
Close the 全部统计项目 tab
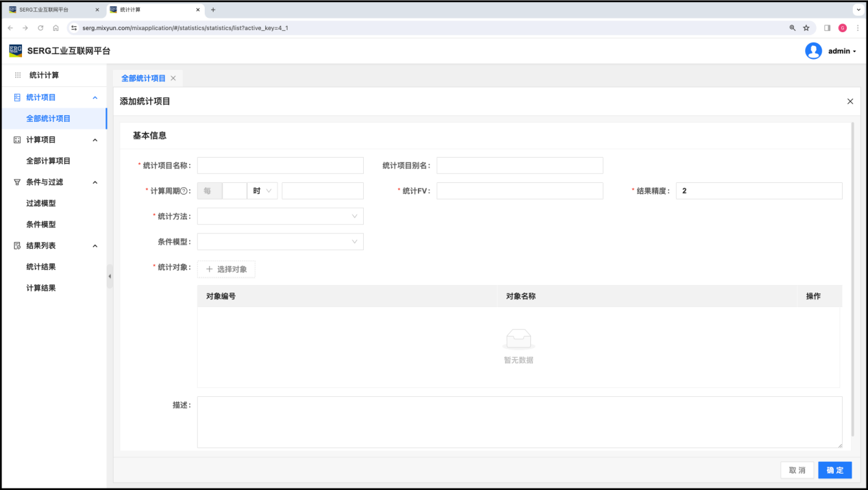(173, 78)
